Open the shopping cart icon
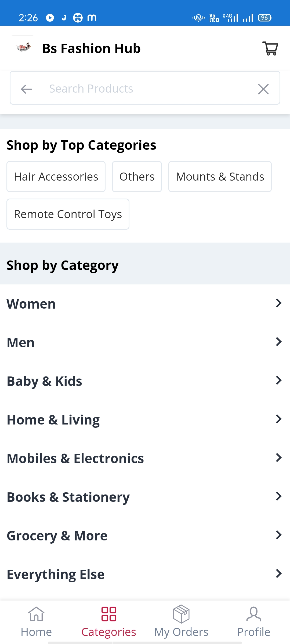290x644 pixels. pos(270,49)
